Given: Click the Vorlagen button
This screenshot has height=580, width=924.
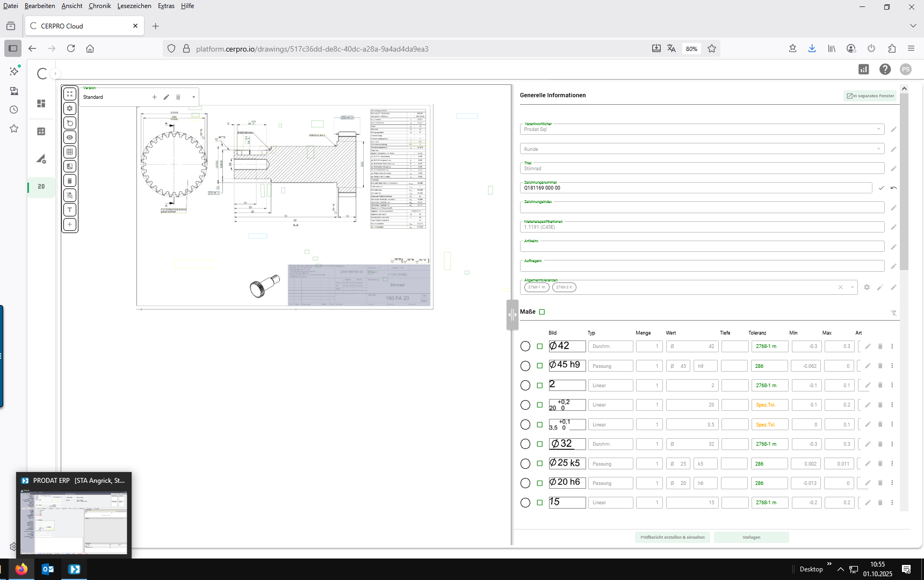Looking at the screenshot, I should click(x=751, y=537).
